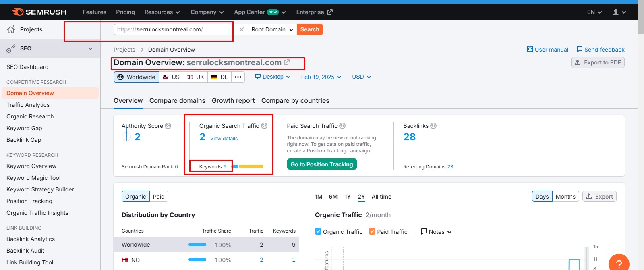644x270 pixels.
Task: Click the chart Export button
Action: tap(599, 197)
